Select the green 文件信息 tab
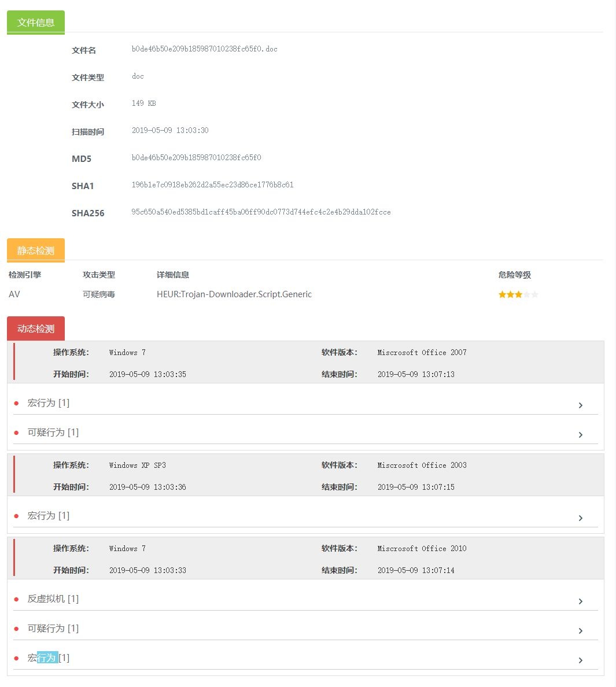Screen dimensions: 616x687 tap(36, 23)
